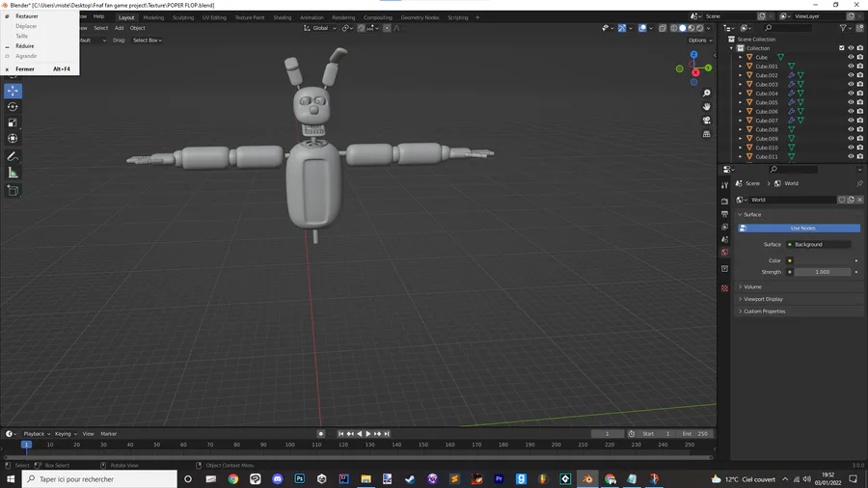Collapse the Collection in outliner
The height and width of the screenshot is (488, 868).
[x=731, y=48]
